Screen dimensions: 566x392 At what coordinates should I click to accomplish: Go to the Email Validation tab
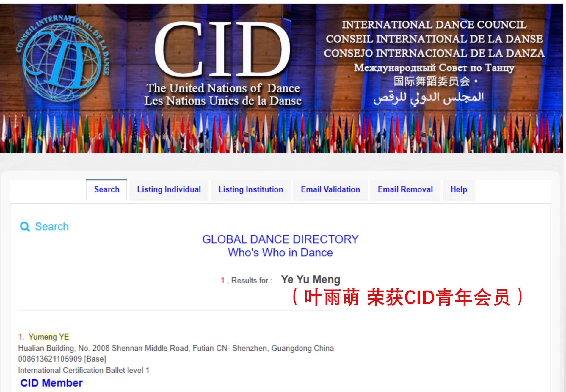click(330, 189)
